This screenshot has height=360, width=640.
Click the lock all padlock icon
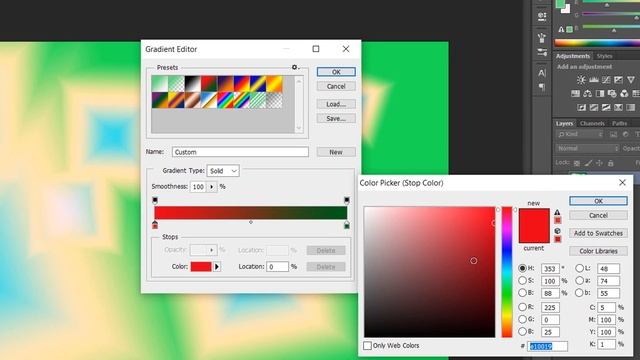pyautogui.click(x=611, y=163)
